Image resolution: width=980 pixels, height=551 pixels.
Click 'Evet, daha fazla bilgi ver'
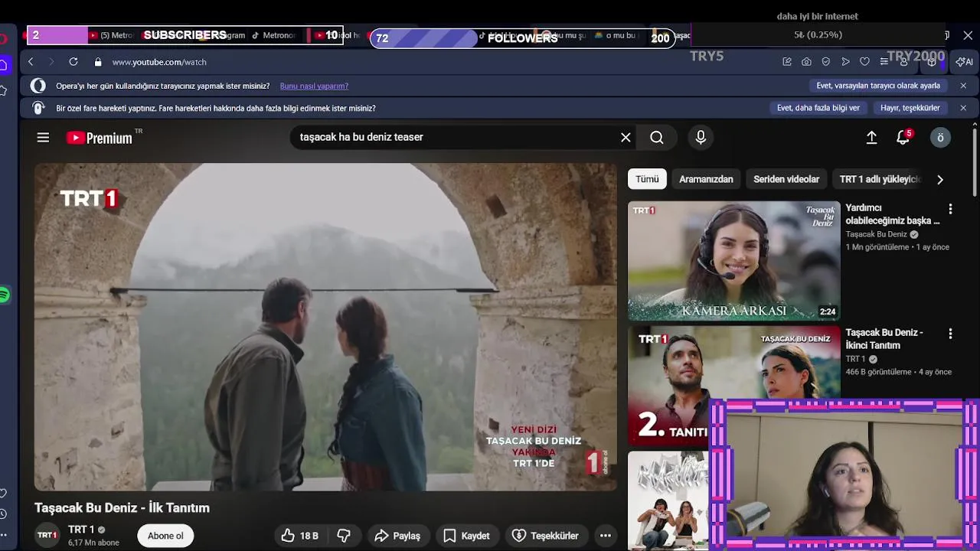coord(818,108)
